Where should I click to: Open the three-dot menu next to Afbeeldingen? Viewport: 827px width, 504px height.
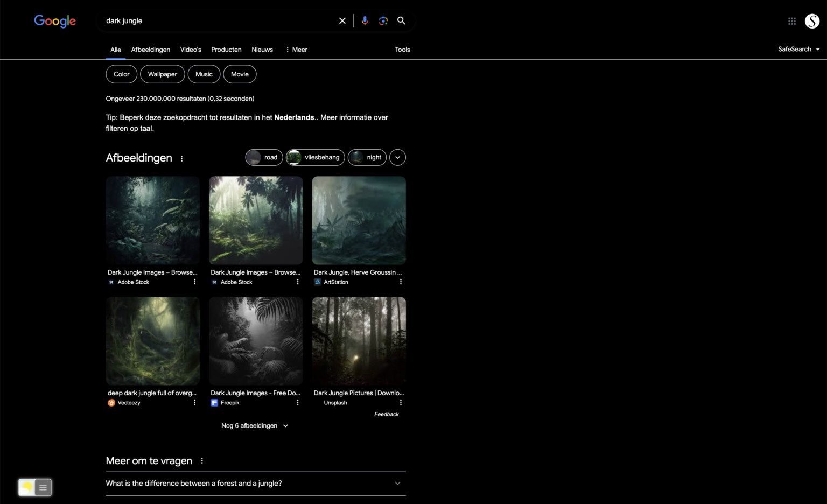[181, 158]
